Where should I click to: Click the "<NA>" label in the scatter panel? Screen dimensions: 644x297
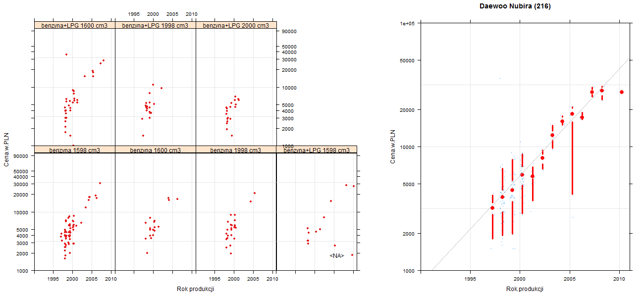(x=336, y=255)
